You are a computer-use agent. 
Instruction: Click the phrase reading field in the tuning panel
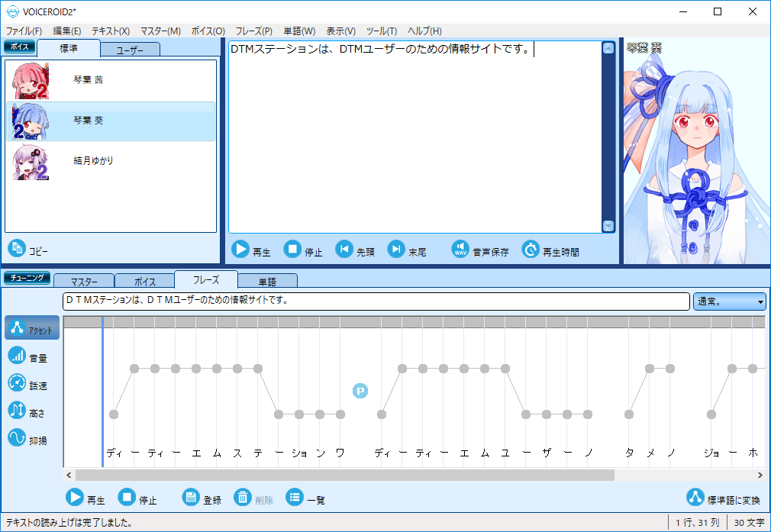click(x=376, y=301)
